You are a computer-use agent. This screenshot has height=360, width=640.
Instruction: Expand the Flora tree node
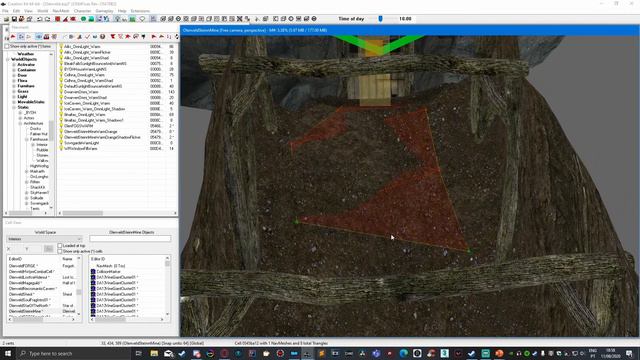coord(14,80)
